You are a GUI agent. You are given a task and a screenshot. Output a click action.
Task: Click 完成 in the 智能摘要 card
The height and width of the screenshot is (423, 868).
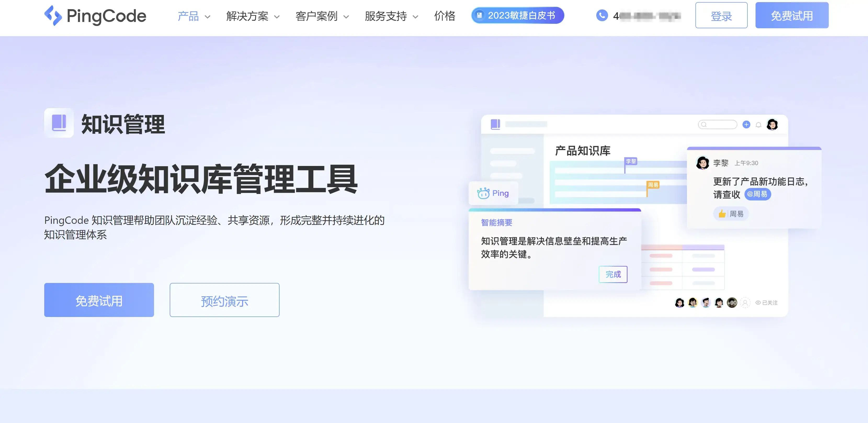coord(613,274)
